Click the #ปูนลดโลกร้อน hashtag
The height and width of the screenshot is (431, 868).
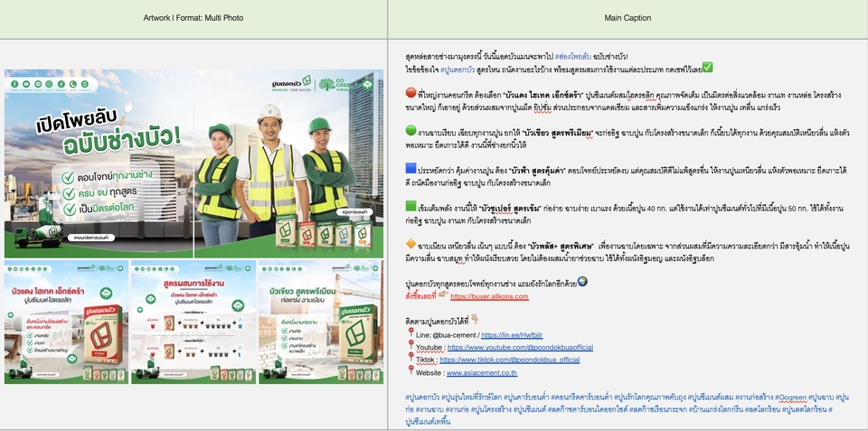805,409
